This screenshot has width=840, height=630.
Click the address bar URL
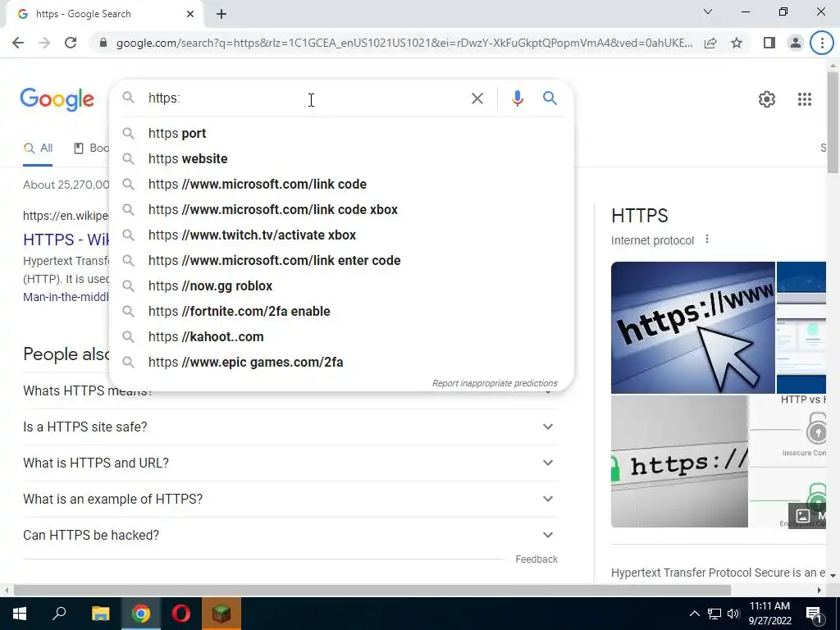tap(404, 43)
